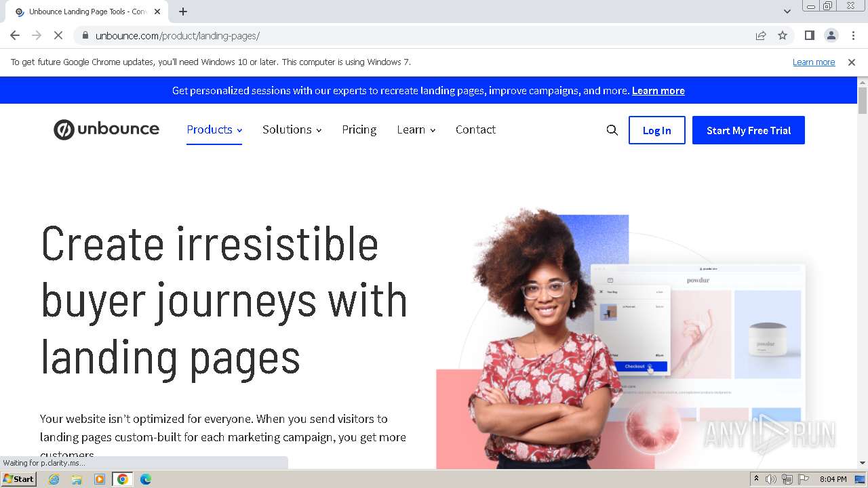
Task: Click the share page icon
Action: [x=761, y=35]
